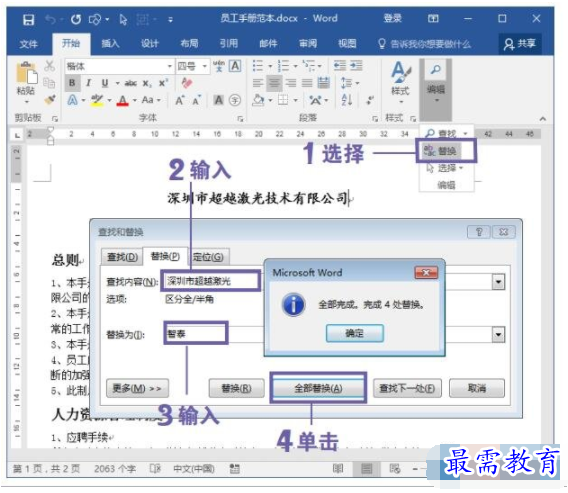Click the Multilevel list icon
The image size is (568, 493).
click(x=309, y=66)
